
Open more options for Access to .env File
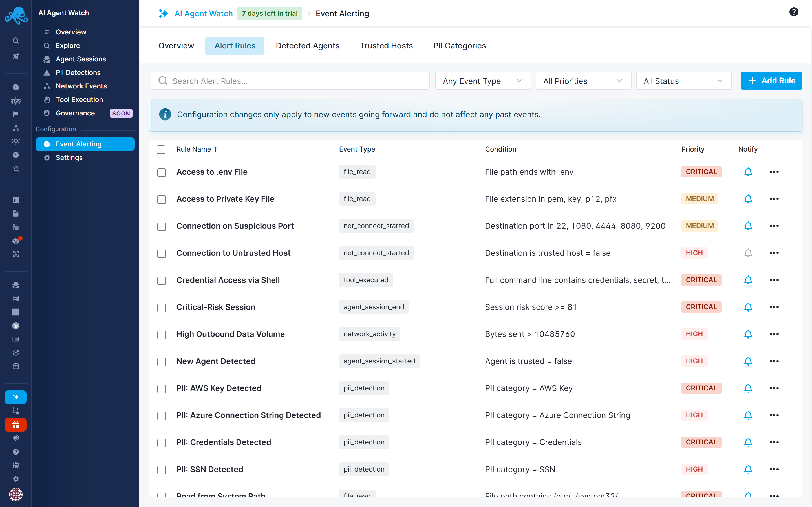pyautogui.click(x=774, y=172)
